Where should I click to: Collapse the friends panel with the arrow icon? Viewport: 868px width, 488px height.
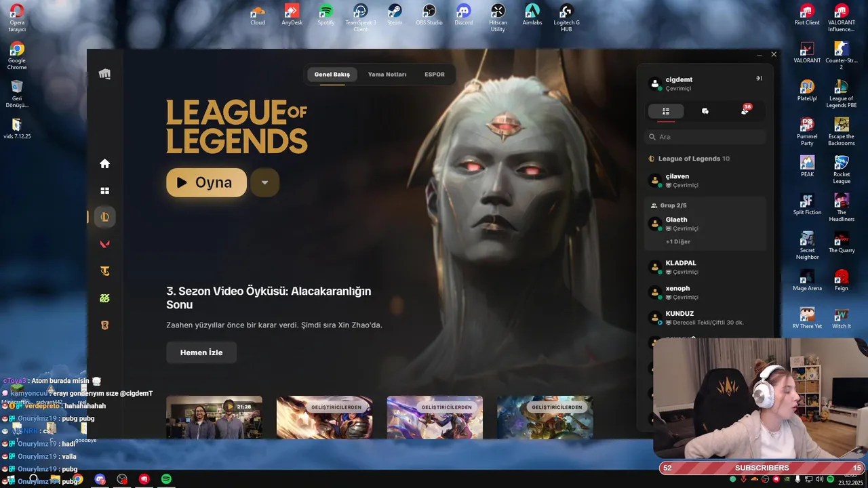pos(759,79)
